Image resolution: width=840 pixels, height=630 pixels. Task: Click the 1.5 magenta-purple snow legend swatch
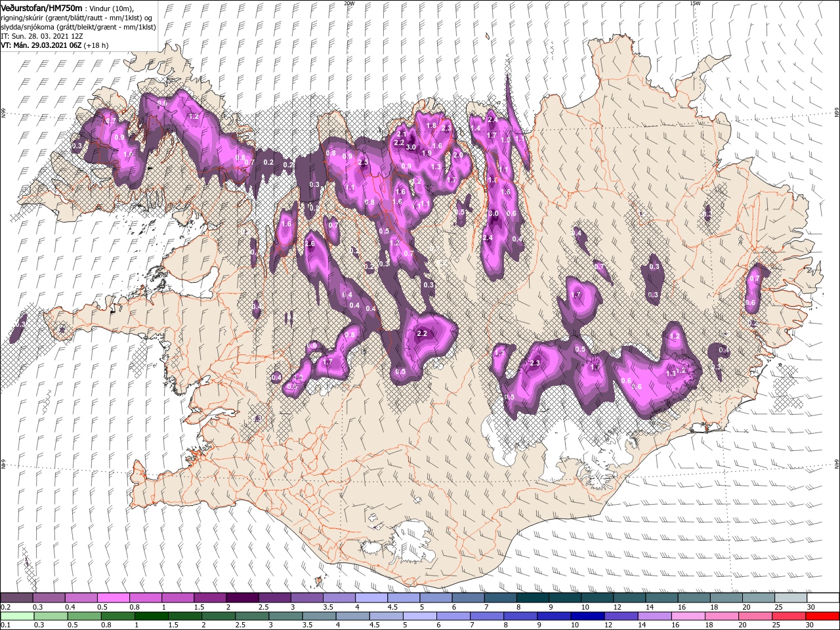pyautogui.click(x=209, y=598)
